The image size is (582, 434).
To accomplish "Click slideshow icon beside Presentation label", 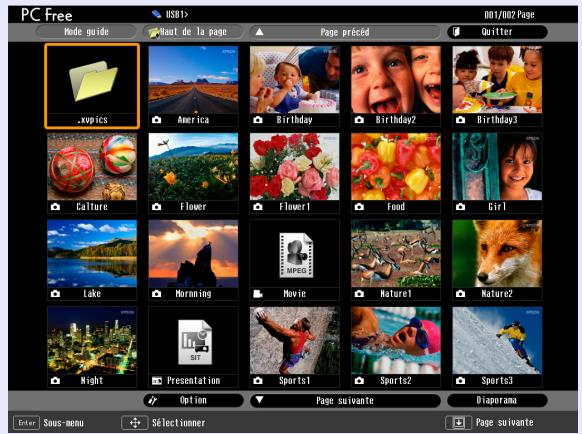I will [157, 381].
